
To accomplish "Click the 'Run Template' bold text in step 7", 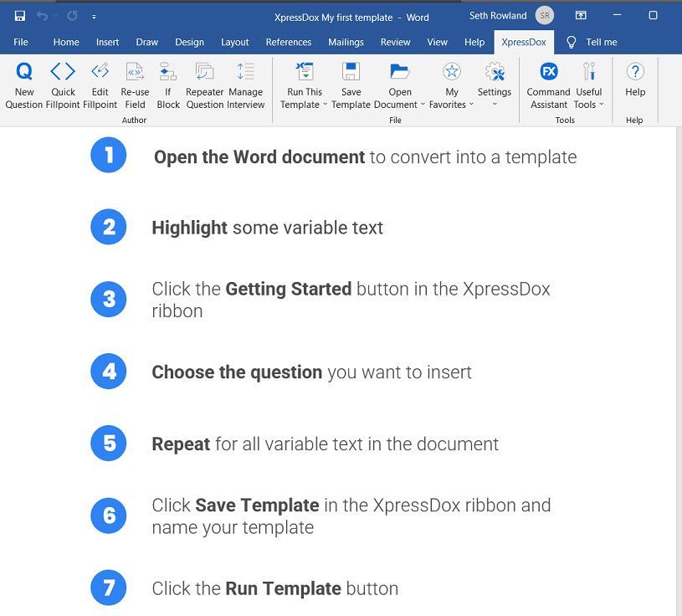I will tap(283, 588).
